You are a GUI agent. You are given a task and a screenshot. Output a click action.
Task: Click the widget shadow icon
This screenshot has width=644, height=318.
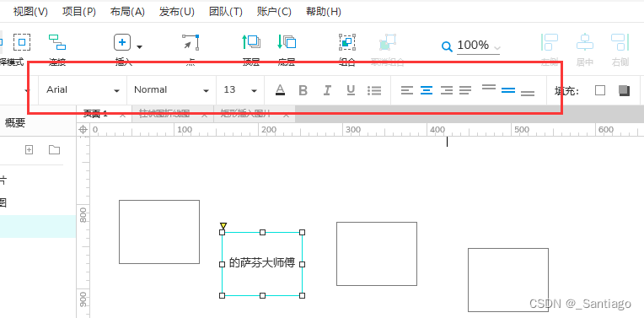pyautogui.click(x=625, y=90)
